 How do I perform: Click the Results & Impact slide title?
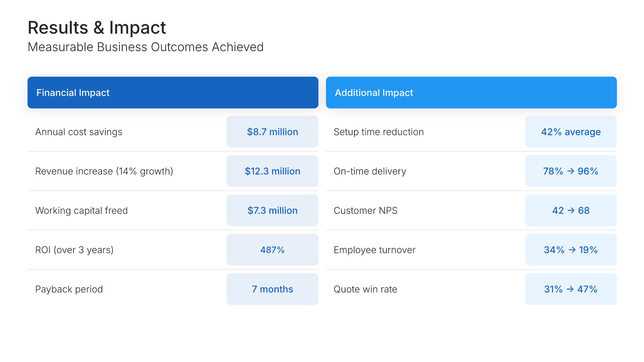tap(97, 27)
